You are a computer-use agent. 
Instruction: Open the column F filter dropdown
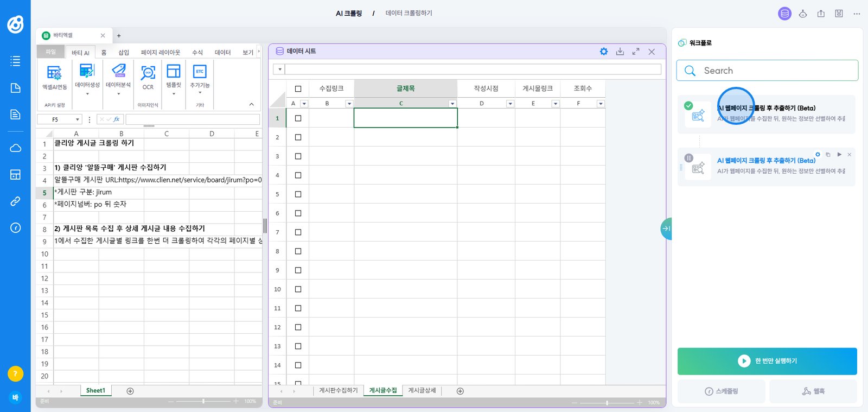point(600,104)
